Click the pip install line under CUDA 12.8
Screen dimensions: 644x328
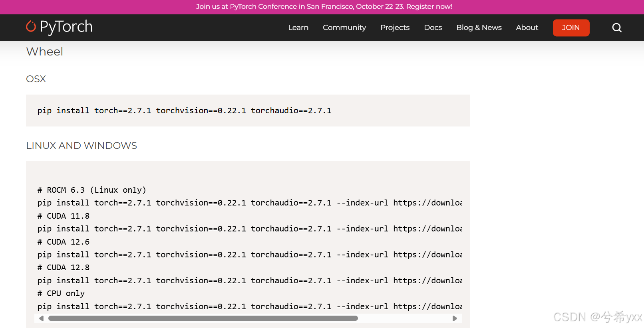click(250, 281)
